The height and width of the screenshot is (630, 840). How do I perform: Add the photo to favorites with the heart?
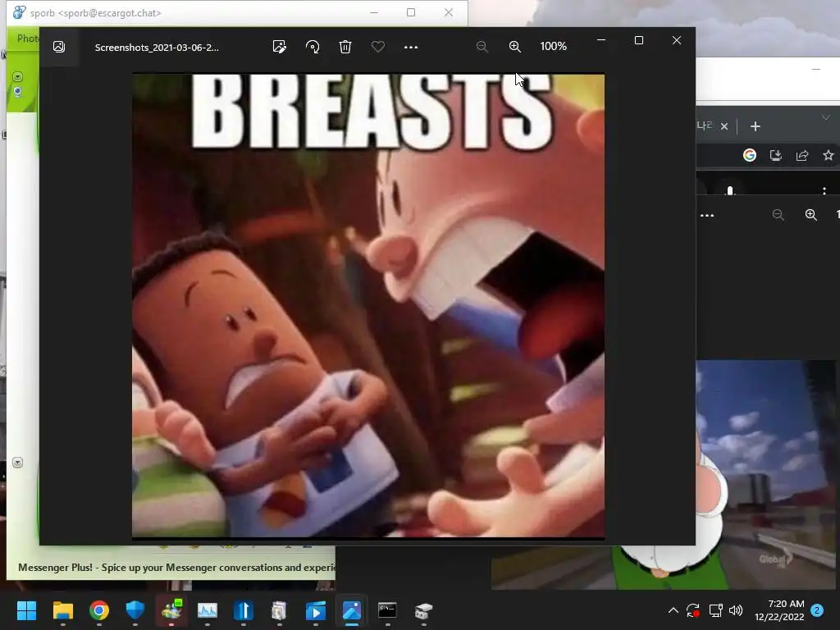point(377,47)
